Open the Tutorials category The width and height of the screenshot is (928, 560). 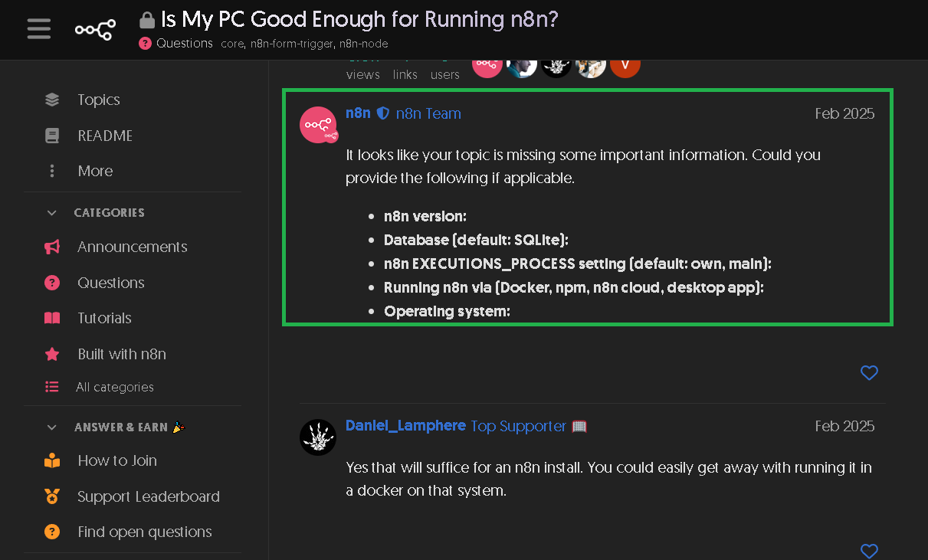click(104, 318)
